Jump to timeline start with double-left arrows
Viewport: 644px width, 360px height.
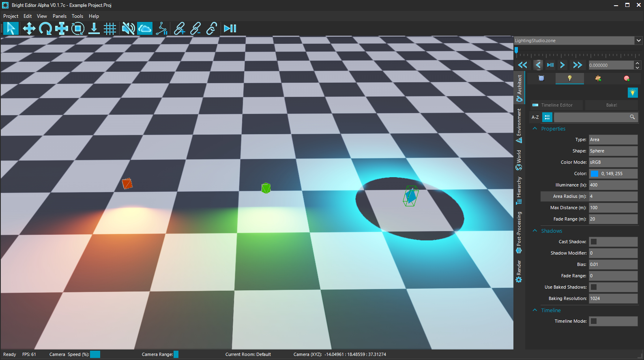(523, 65)
